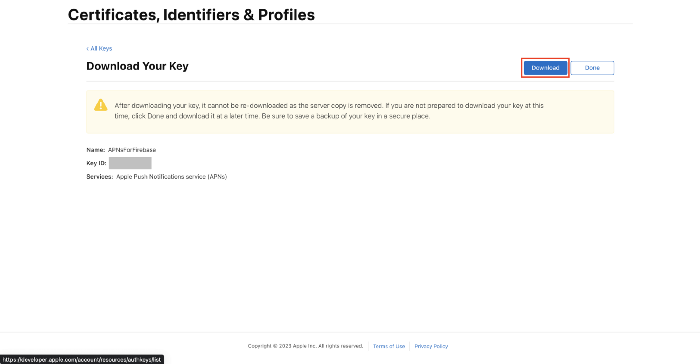Go back via All Keys link
The height and width of the screenshot is (364, 700).
[x=99, y=48]
